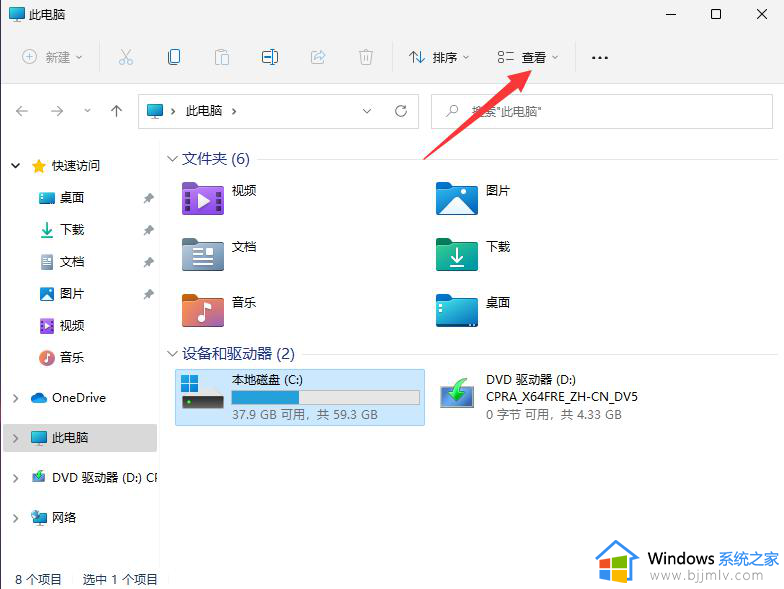Click the Share icon in toolbar
The width and height of the screenshot is (784, 589).
coord(318,57)
